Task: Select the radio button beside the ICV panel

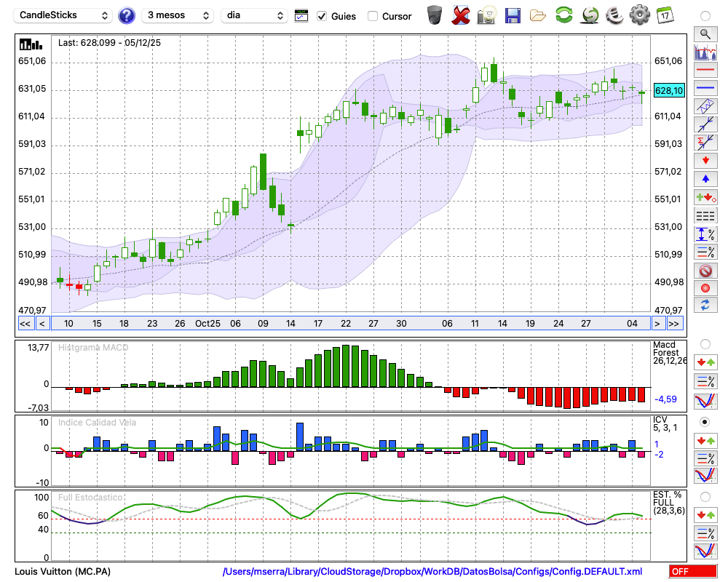Action: 704,422
